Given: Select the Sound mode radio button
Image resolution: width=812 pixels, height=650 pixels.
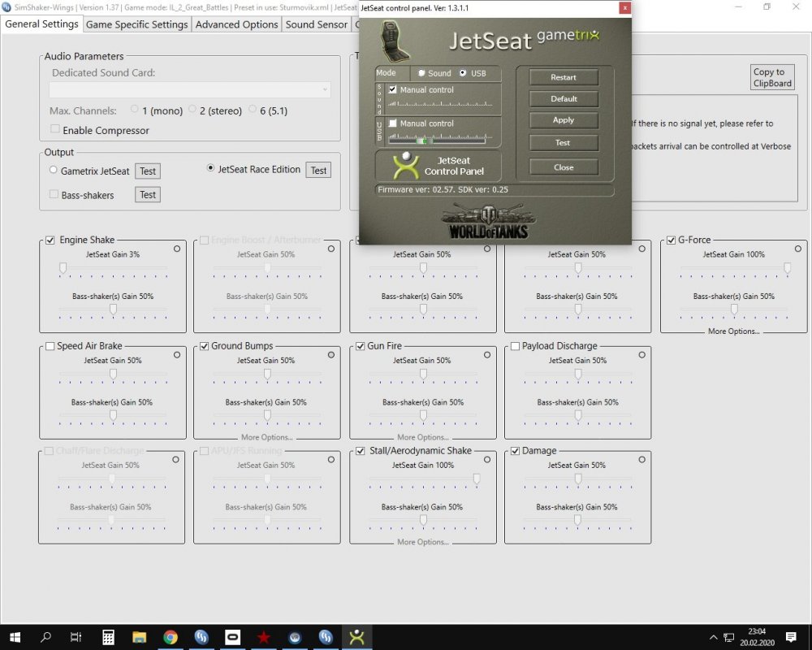Looking at the screenshot, I should [421, 73].
